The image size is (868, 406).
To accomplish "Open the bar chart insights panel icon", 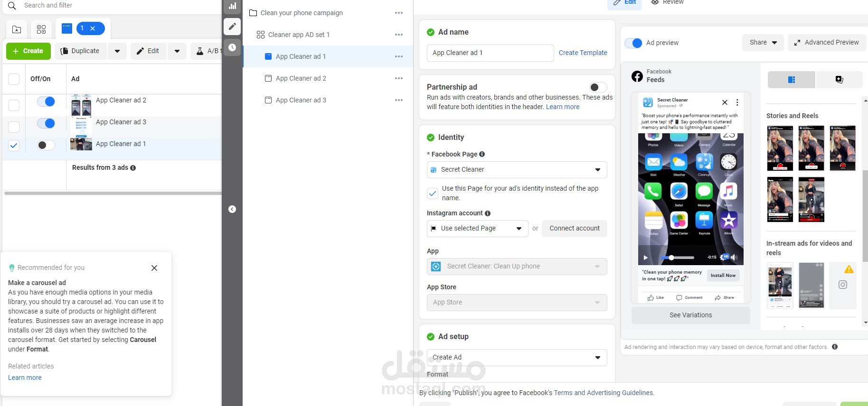I will (232, 6).
